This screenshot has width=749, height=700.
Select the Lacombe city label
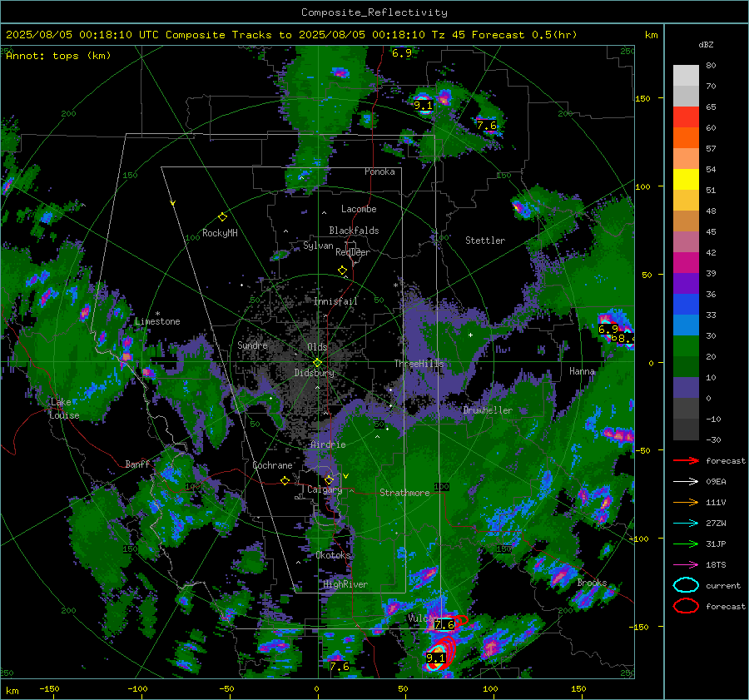(359, 209)
